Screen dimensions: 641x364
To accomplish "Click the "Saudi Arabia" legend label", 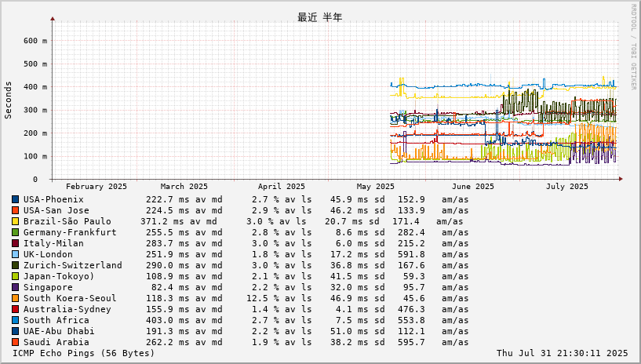I will point(56,342).
